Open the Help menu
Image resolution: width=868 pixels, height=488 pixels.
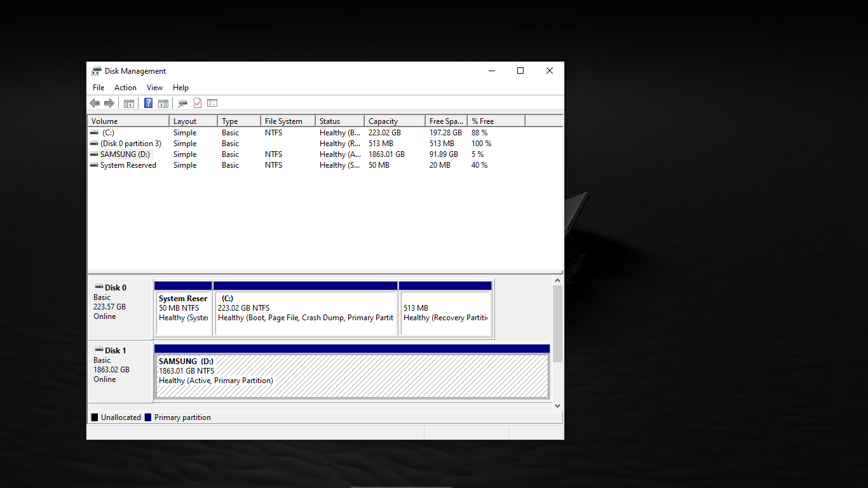pyautogui.click(x=180, y=88)
